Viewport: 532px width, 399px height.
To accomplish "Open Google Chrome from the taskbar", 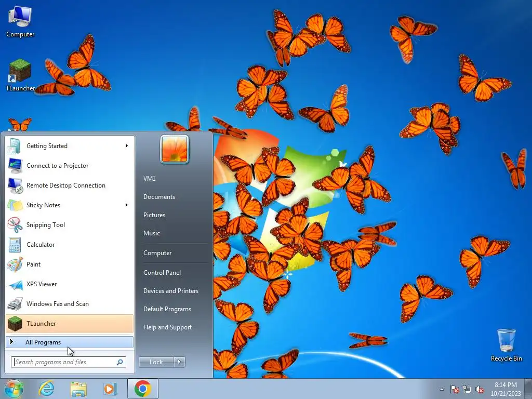I will tap(143, 389).
